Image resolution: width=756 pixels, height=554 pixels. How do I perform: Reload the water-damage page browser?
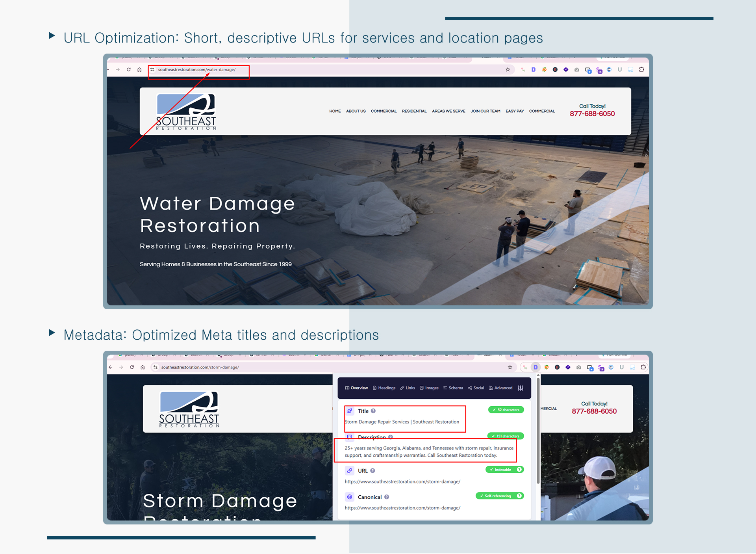click(x=128, y=70)
